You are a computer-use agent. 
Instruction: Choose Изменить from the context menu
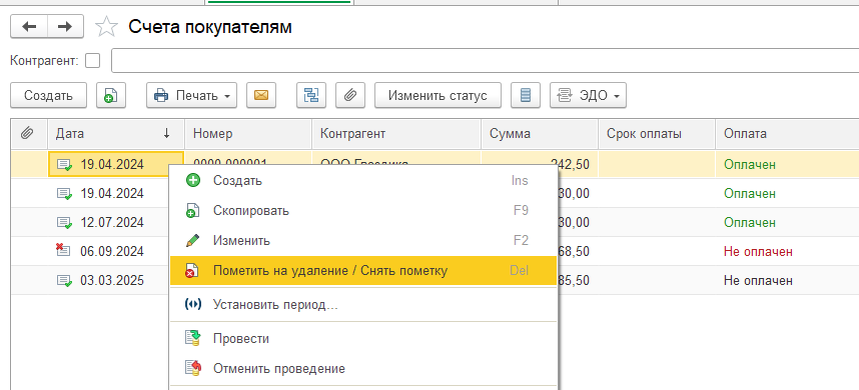tap(363, 240)
